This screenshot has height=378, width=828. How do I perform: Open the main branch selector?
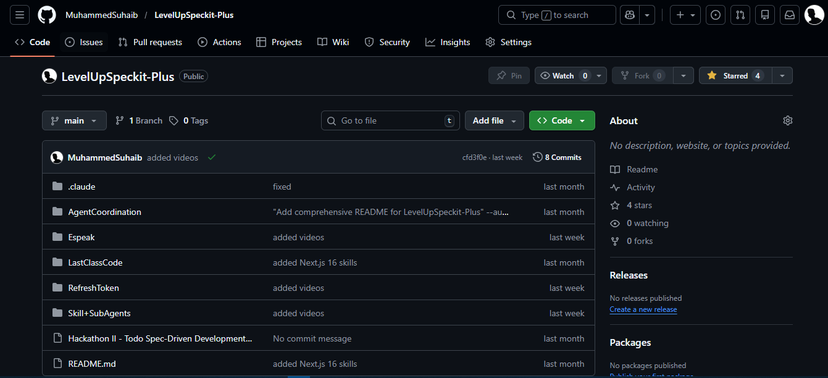click(74, 120)
